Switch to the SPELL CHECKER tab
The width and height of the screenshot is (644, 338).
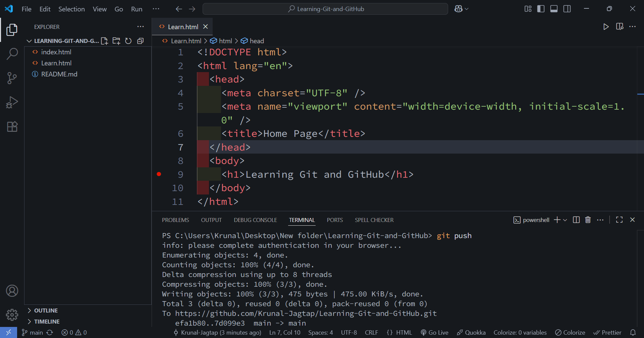374,220
